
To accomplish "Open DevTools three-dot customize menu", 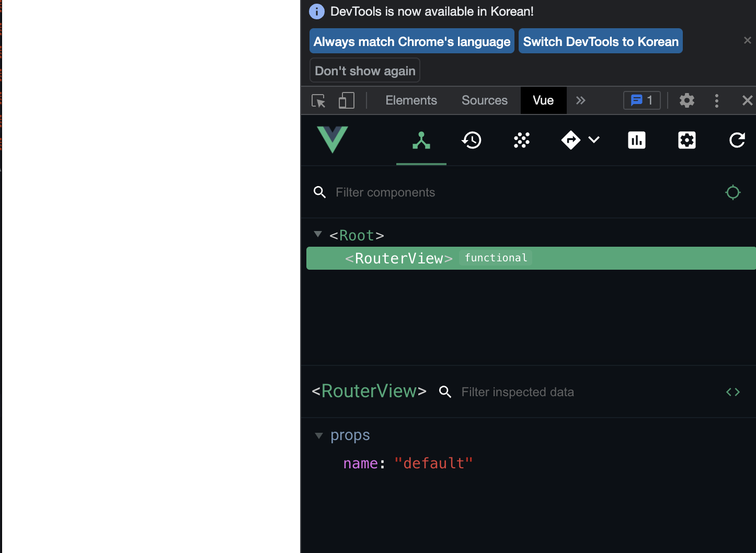I will (717, 100).
